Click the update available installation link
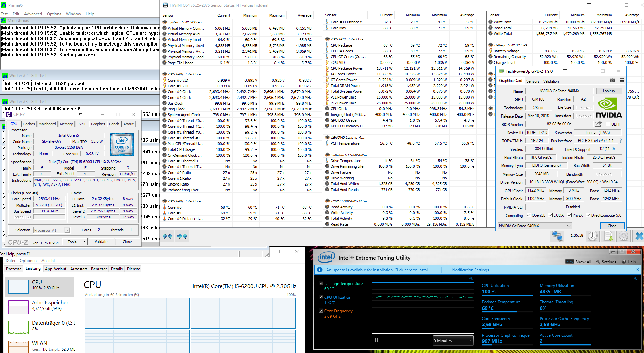 point(379,270)
